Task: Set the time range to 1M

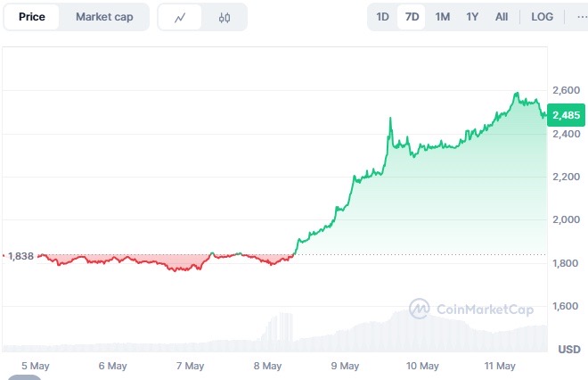Action: click(442, 17)
